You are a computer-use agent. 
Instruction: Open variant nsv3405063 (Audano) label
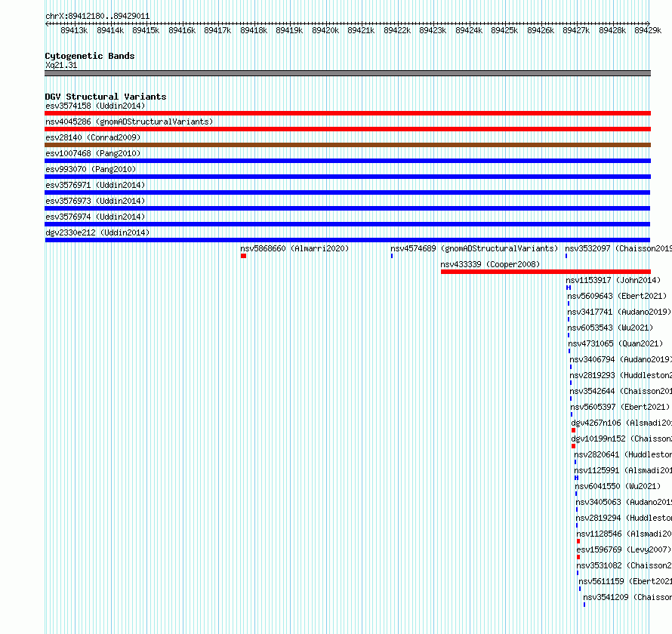(x=624, y=502)
